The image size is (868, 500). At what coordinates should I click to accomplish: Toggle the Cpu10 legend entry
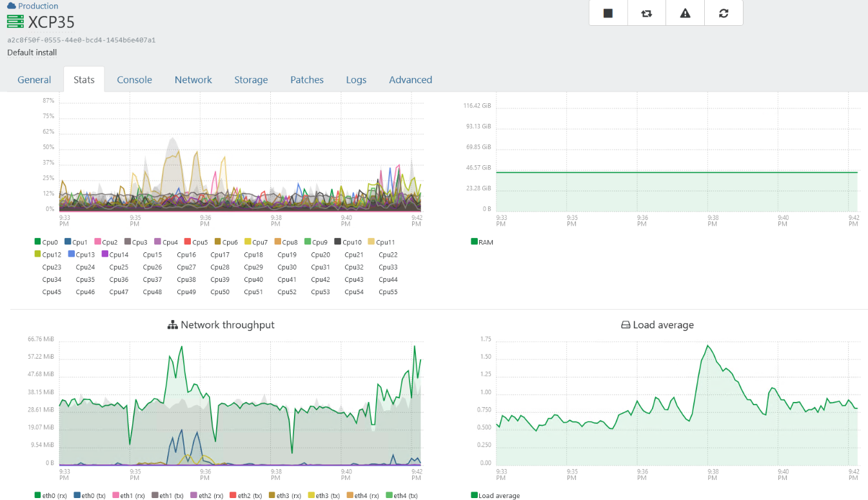[x=348, y=242]
